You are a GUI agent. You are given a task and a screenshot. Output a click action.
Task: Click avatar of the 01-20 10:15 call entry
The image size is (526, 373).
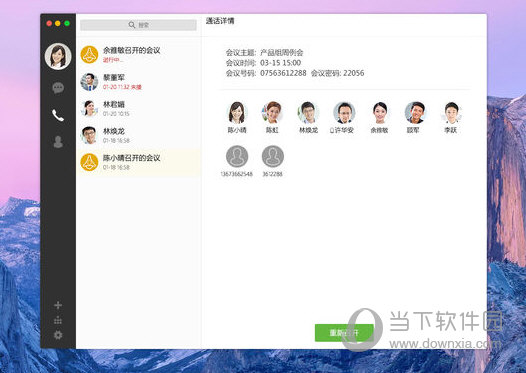pyautogui.click(x=89, y=108)
